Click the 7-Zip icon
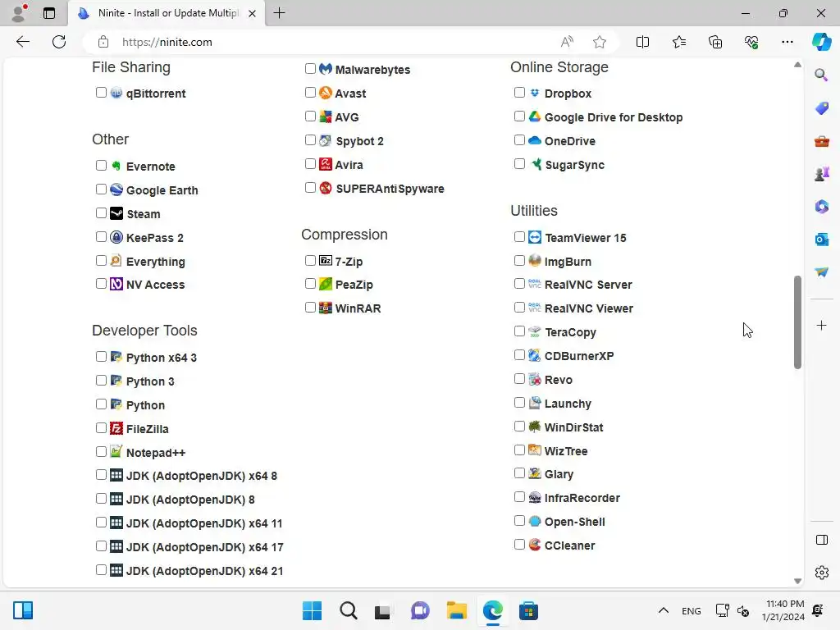Screen dimensions: 840x630 325,260
